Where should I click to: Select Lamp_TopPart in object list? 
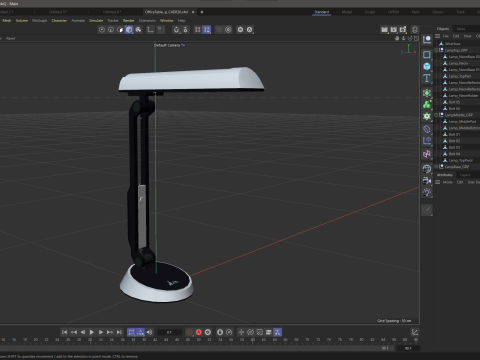[x=460, y=76]
